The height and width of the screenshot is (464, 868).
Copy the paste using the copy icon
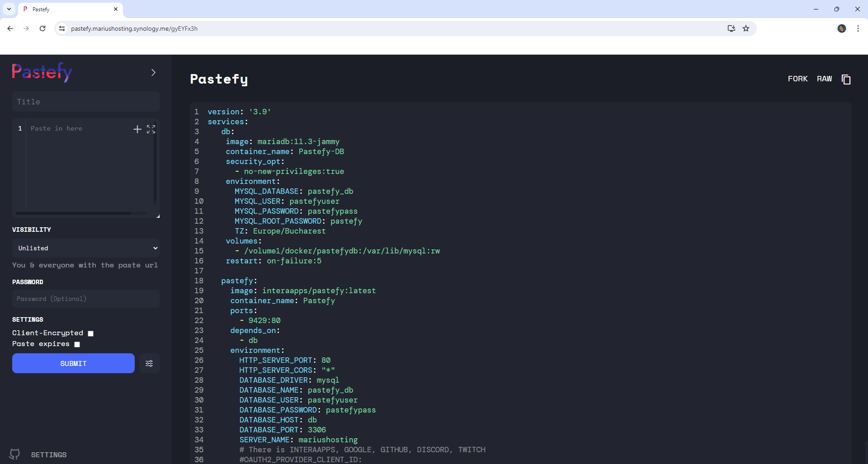(846, 79)
